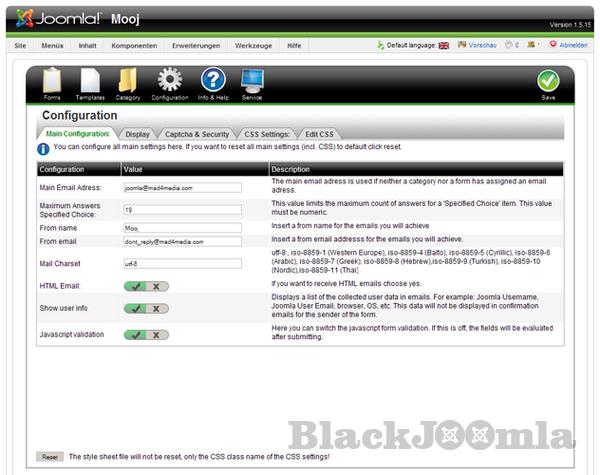Click the Abmelden logout link
The image size is (600, 475).
[573, 46]
